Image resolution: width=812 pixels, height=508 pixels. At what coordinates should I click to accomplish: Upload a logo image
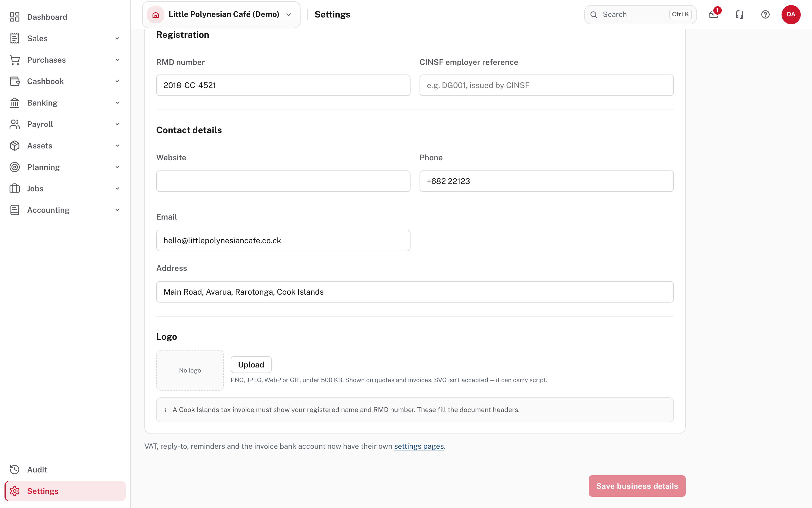click(x=251, y=365)
